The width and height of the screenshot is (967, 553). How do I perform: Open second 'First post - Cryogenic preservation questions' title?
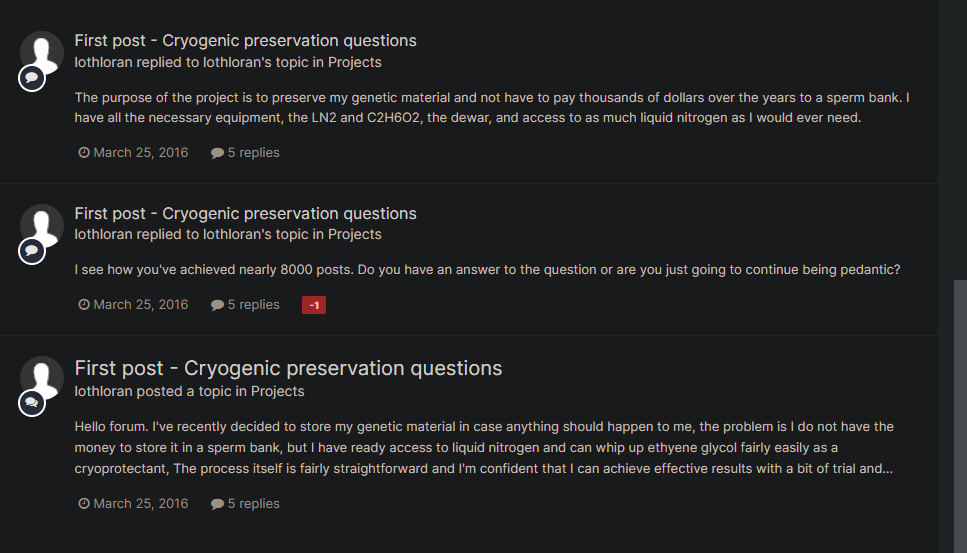(x=245, y=214)
